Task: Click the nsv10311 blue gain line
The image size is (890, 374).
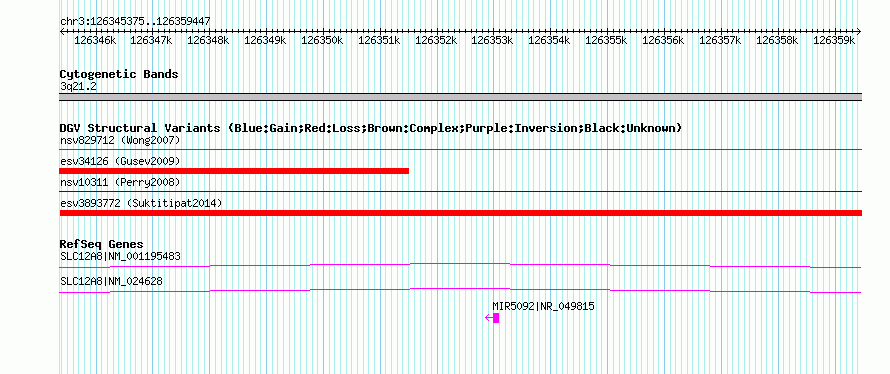Action: click(460, 192)
